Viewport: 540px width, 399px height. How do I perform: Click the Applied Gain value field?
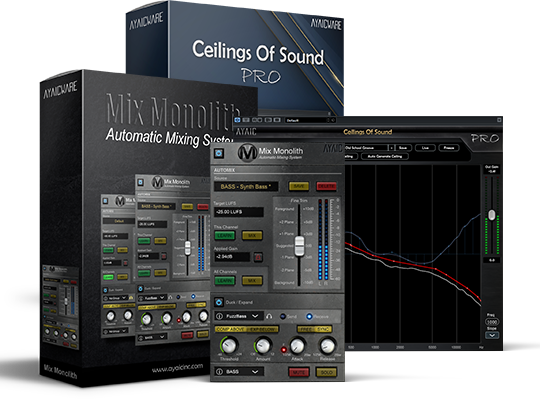(232, 257)
